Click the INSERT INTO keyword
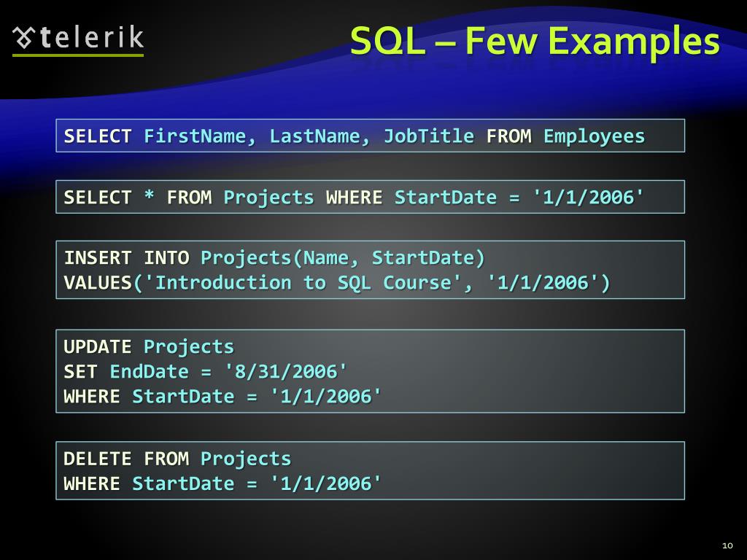747x560 pixels. click(x=127, y=257)
